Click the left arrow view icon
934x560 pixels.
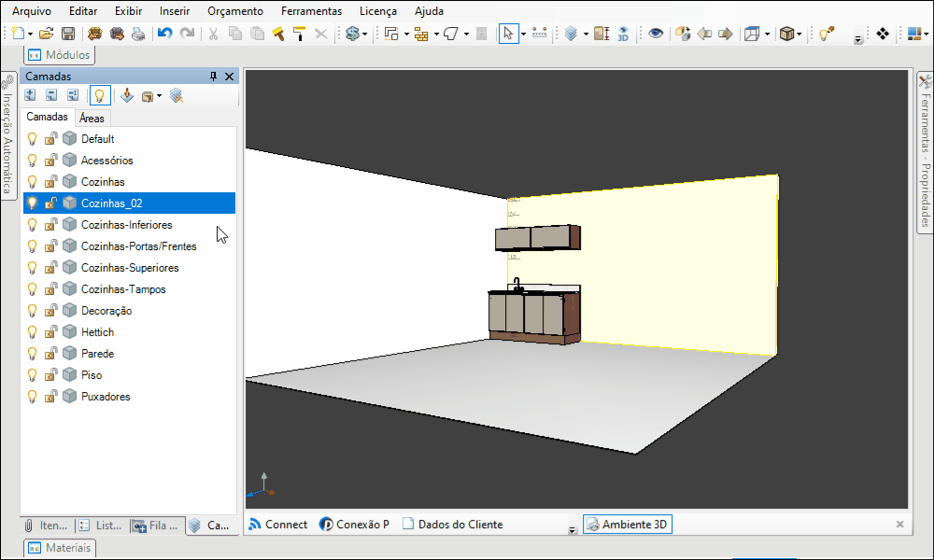[x=704, y=34]
